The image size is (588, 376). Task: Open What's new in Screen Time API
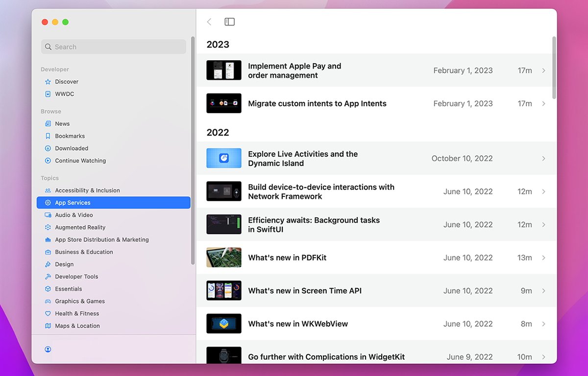click(x=305, y=291)
